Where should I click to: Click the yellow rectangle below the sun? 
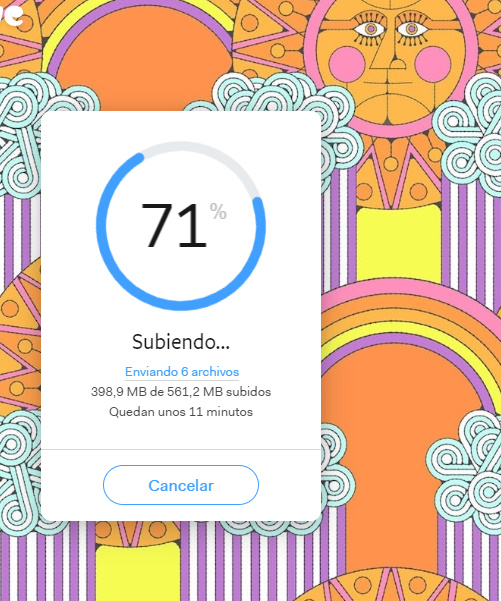click(x=398, y=242)
